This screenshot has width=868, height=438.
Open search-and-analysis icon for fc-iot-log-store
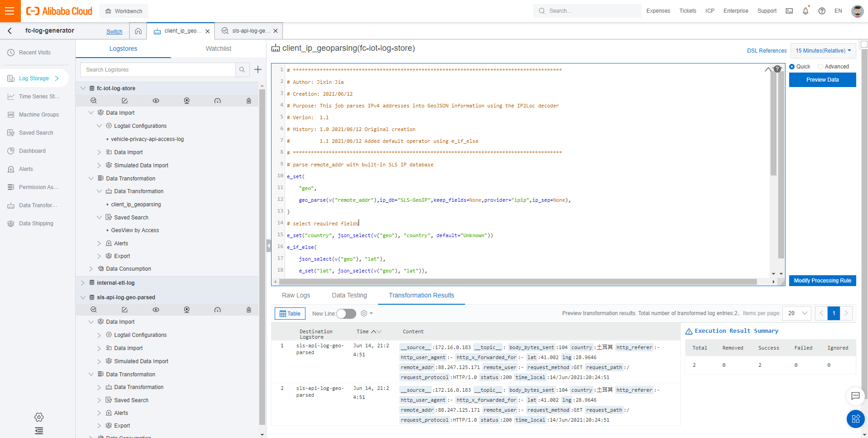pos(93,101)
